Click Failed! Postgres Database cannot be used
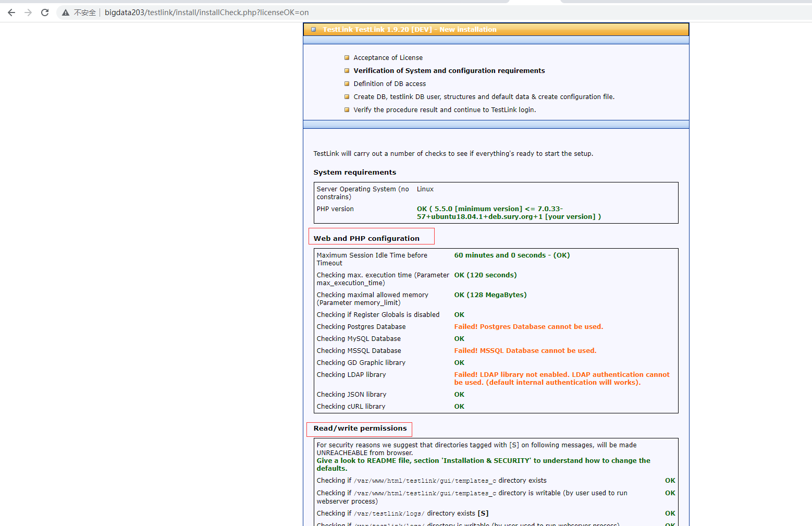The image size is (812, 526). tap(528, 327)
